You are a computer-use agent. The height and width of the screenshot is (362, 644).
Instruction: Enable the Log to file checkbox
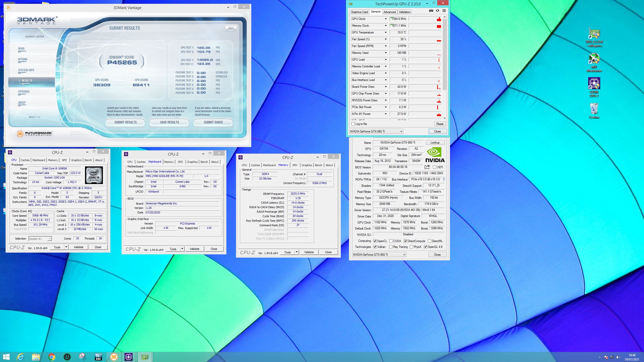click(x=353, y=124)
